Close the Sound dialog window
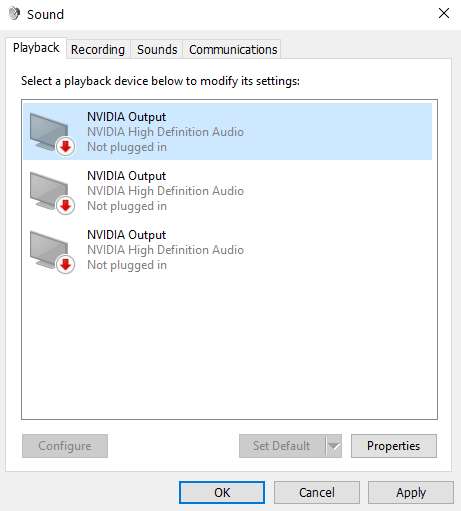The image size is (461, 511). click(x=444, y=14)
